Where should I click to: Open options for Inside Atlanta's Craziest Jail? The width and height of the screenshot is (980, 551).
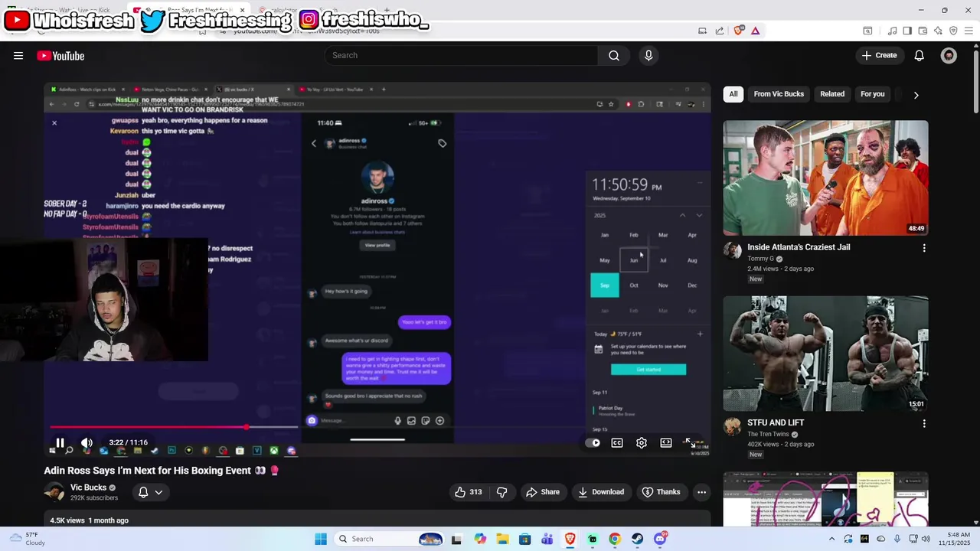pyautogui.click(x=924, y=248)
